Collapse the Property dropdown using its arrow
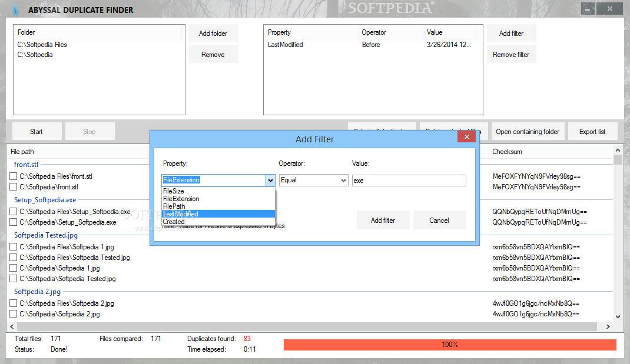Screen dimensions: 630x364 click(270, 180)
